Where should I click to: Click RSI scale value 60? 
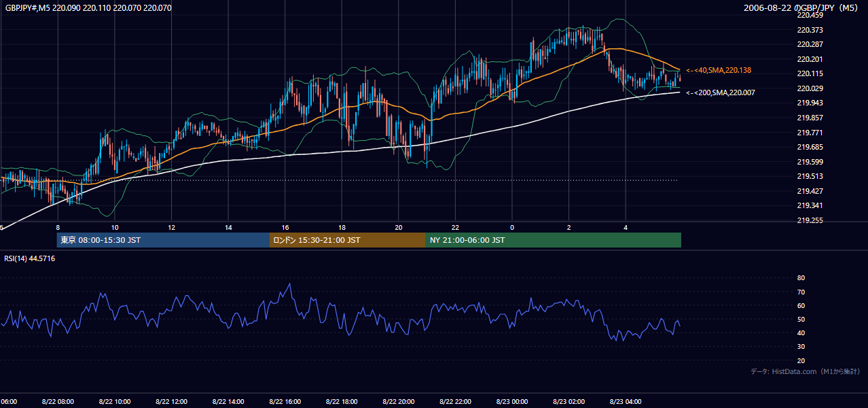tap(801, 305)
